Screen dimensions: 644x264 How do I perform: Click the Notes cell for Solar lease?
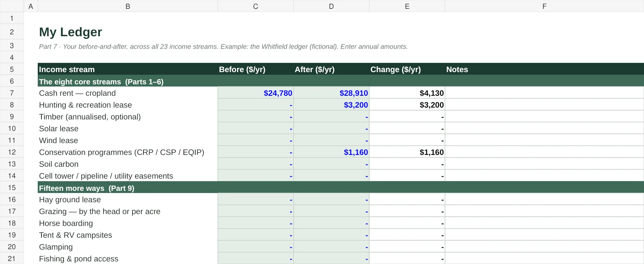click(x=544, y=128)
